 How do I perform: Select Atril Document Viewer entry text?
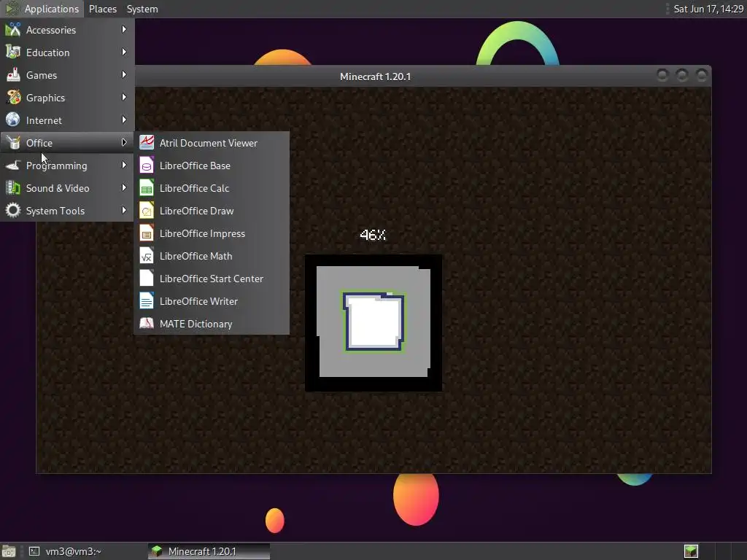pos(208,143)
